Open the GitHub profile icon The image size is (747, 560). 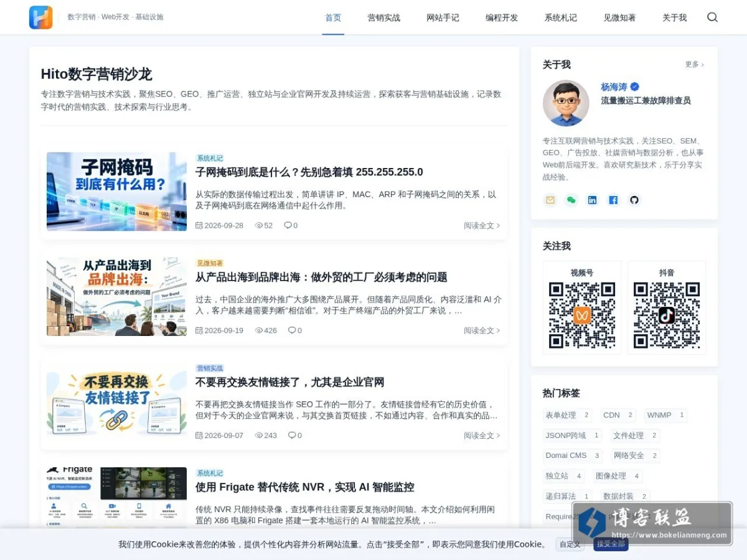(x=634, y=200)
